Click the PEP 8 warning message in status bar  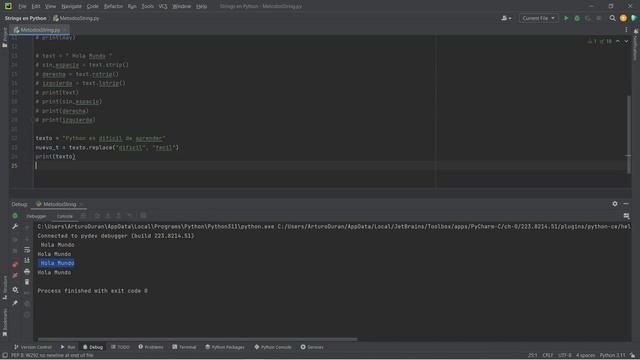(52, 355)
